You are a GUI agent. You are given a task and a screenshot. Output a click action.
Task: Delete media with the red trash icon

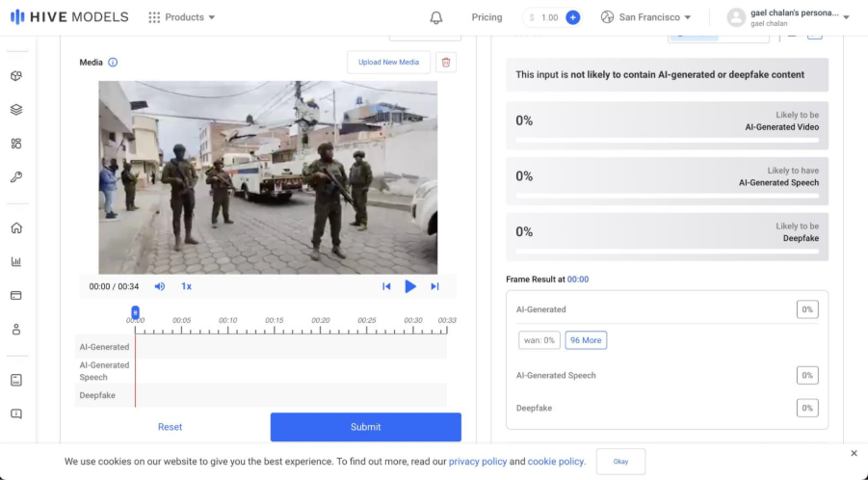tap(445, 63)
